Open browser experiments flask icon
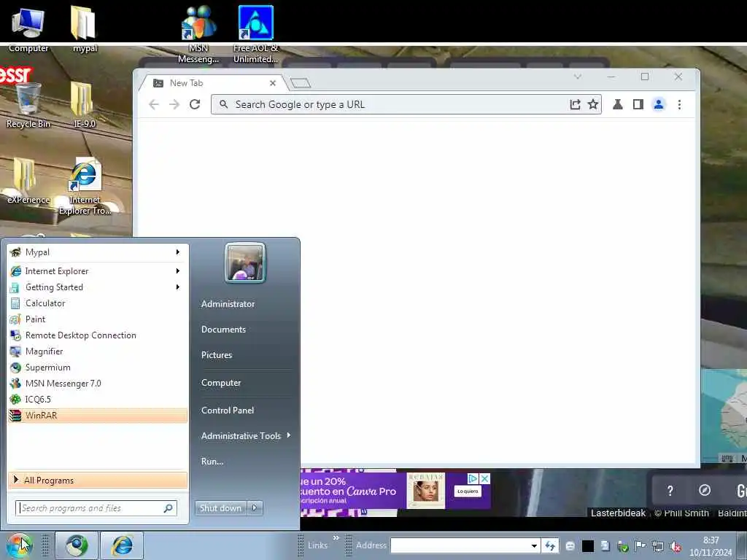 [x=617, y=104]
